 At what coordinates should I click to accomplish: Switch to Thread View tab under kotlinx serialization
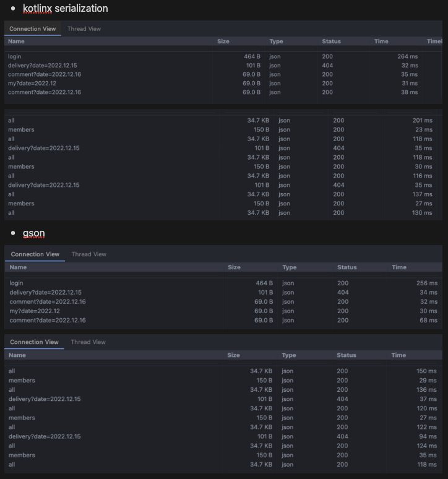pyautogui.click(x=84, y=28)
